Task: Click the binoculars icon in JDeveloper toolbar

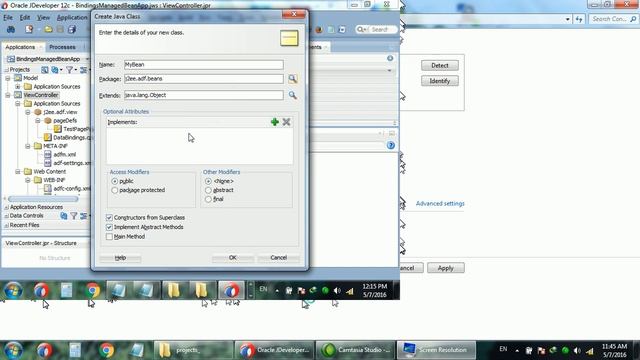Action: [11, 29]
